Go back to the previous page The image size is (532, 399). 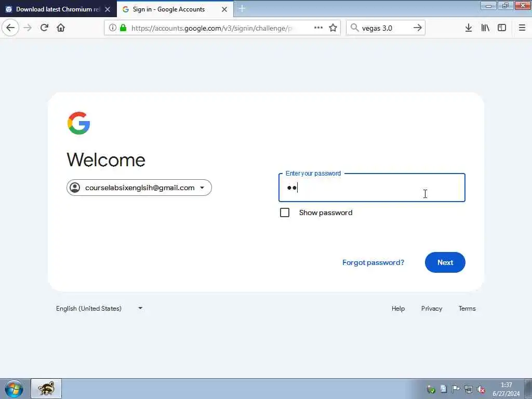point(10,28)
